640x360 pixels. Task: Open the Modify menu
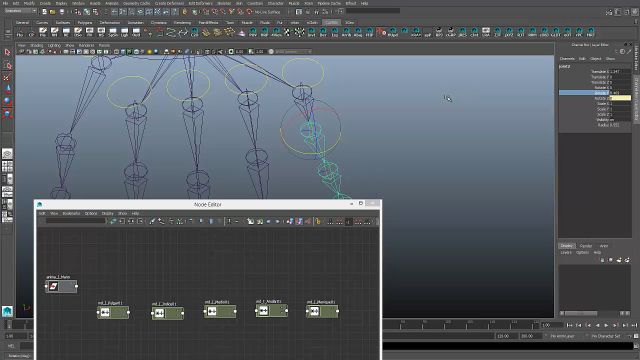tap(29, 3)
